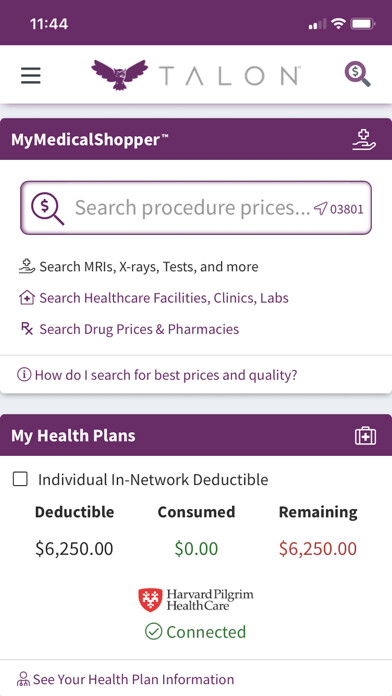This screenshot has width=392, height=696.
Task: Tap the dollar magnifier icon in search box
Action: coord(48,208)
